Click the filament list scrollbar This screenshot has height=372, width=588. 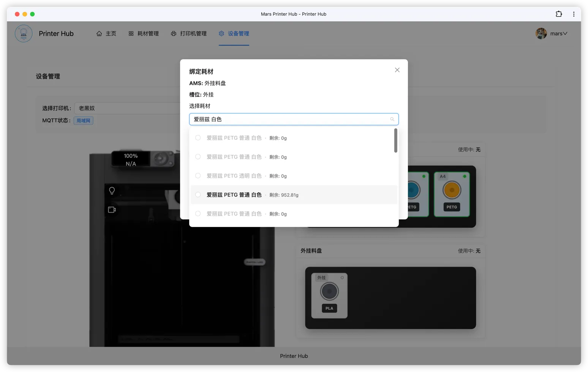point(395,140)
